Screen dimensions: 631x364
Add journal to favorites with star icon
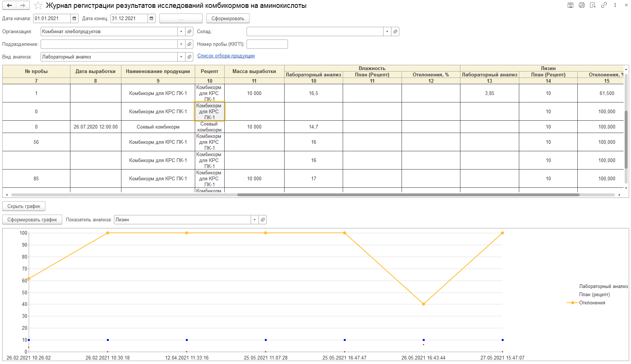click(38, 6)
